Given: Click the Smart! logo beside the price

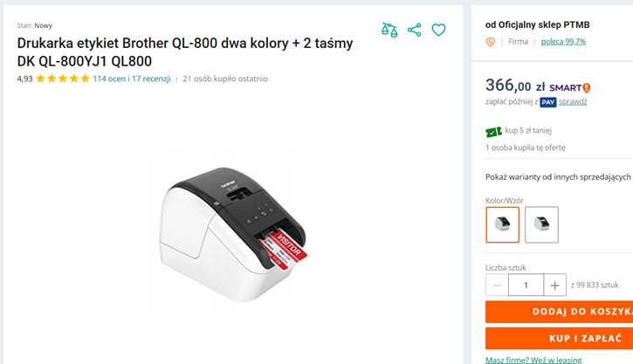Looking at the screenshot, I should (x=571, y=87).
